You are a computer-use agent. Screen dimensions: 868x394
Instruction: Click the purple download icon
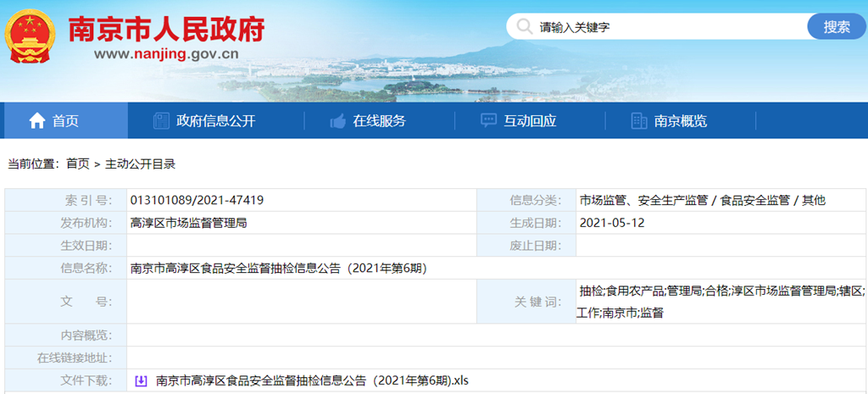point(142,380)
